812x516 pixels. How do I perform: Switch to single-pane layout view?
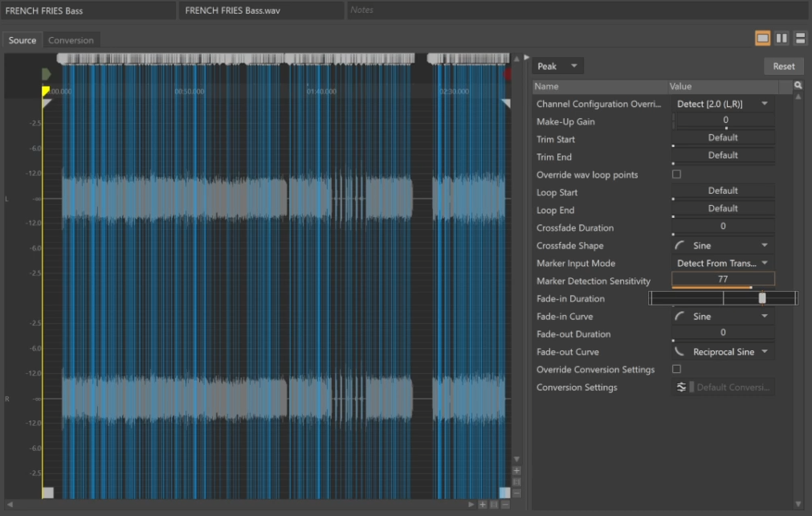(762, 38)
